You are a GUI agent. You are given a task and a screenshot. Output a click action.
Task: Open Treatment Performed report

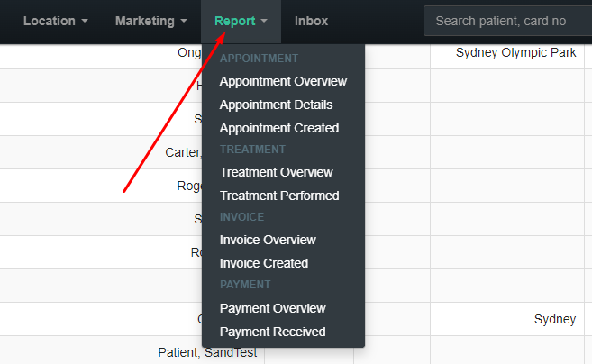click(x=279, y=196)
